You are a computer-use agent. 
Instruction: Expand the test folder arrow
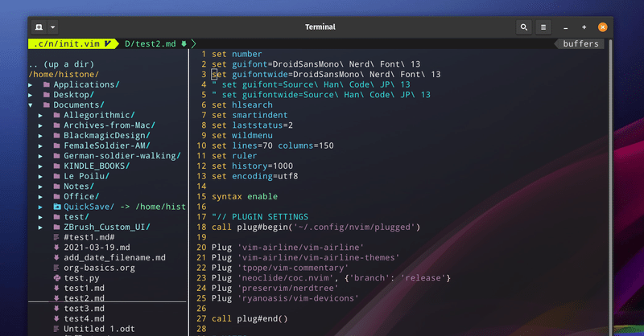(40, 217)
